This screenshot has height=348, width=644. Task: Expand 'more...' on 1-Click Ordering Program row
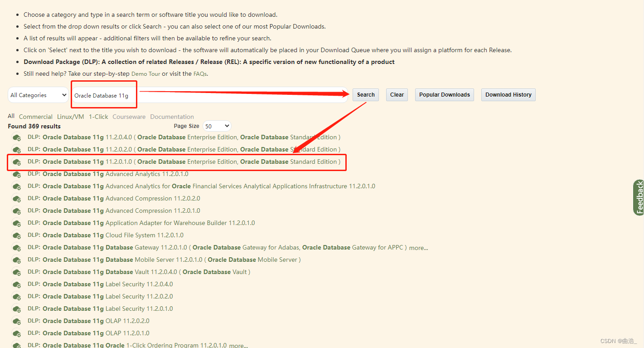point(238,345)
